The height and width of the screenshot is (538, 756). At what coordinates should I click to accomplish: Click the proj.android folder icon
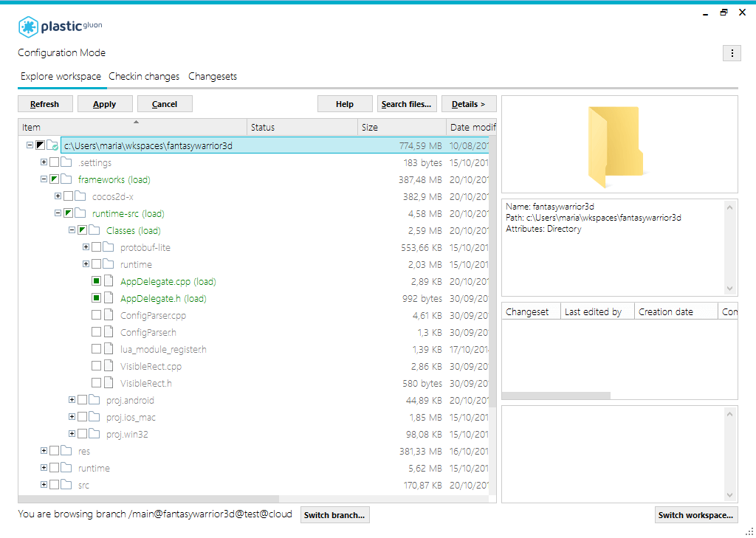click(94, 400)
